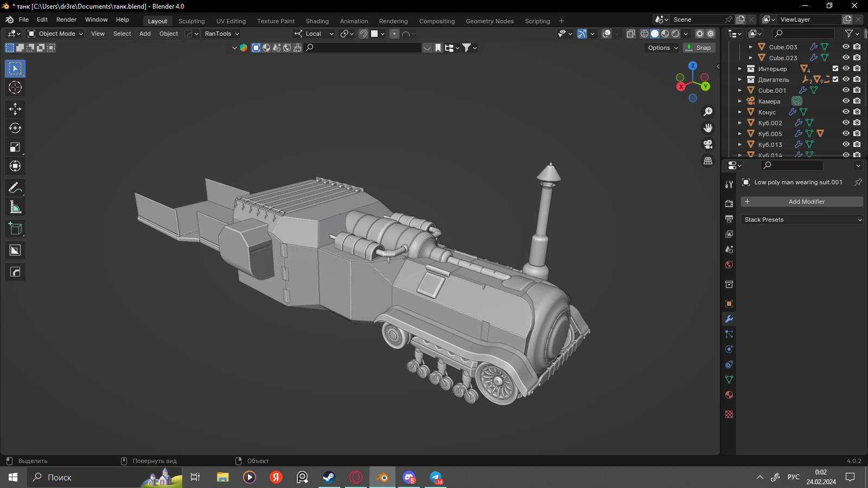The width and height of the screenshot is (868, 488).
Task: Uncheck the Интерьер collection checkbox
Action: 835,68
